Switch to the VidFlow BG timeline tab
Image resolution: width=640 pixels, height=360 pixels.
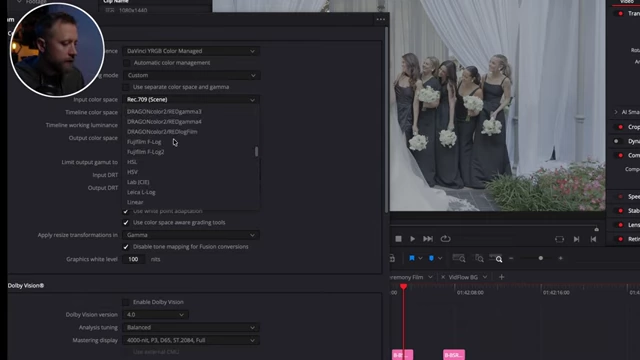pos(463,277)
